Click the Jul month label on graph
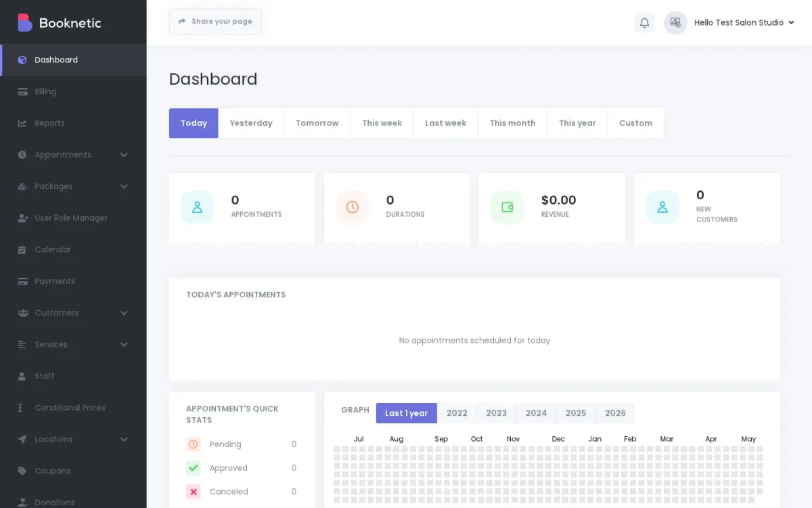812x508 pixels. pos(359,439)
